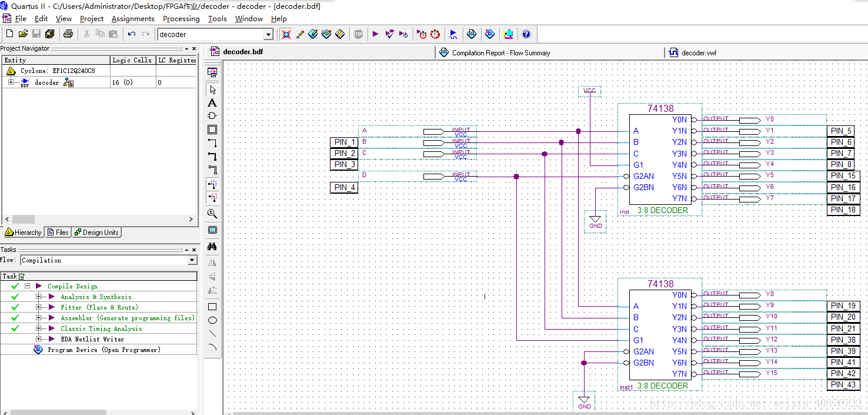Click the blue Help question icon
Viewport: 868px width, 415px height.
pos(526,34)
